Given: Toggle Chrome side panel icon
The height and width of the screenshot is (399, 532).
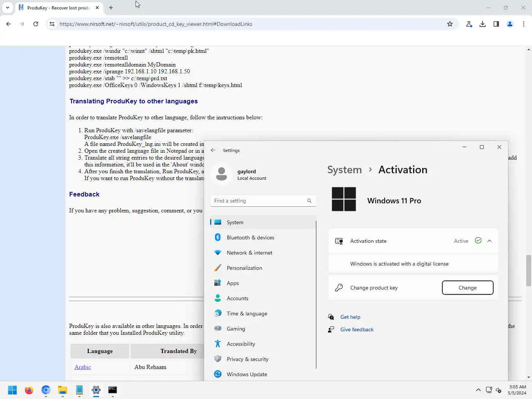Looking at the screenshot, I should pos(496,24).
